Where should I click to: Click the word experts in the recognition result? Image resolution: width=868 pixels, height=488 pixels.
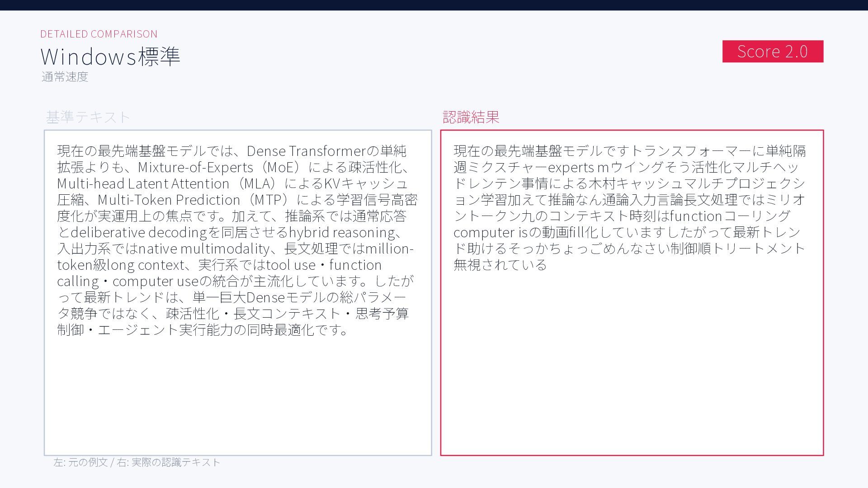tap(571, 167)
